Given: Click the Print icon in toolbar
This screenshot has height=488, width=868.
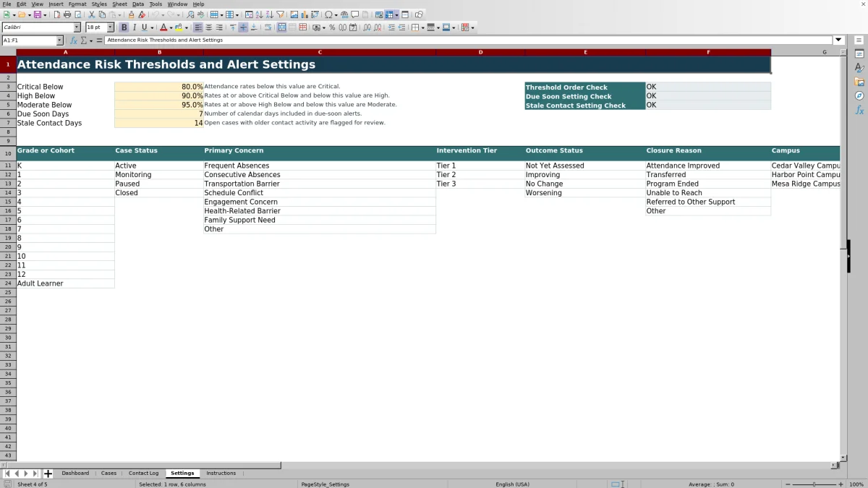Looking at the screenshot, I should pyautogui.click(x=67, y=14).
